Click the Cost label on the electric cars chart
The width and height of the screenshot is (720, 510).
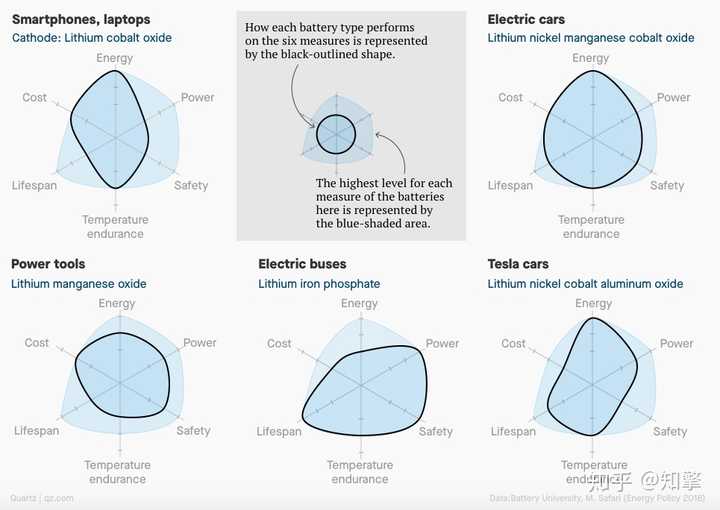pos(510,97)
